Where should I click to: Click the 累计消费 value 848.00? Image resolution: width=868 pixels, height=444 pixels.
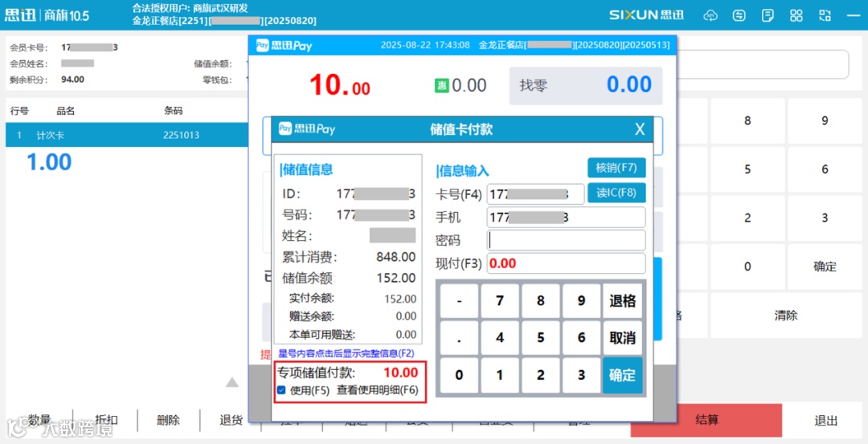[x=395, y=257]
